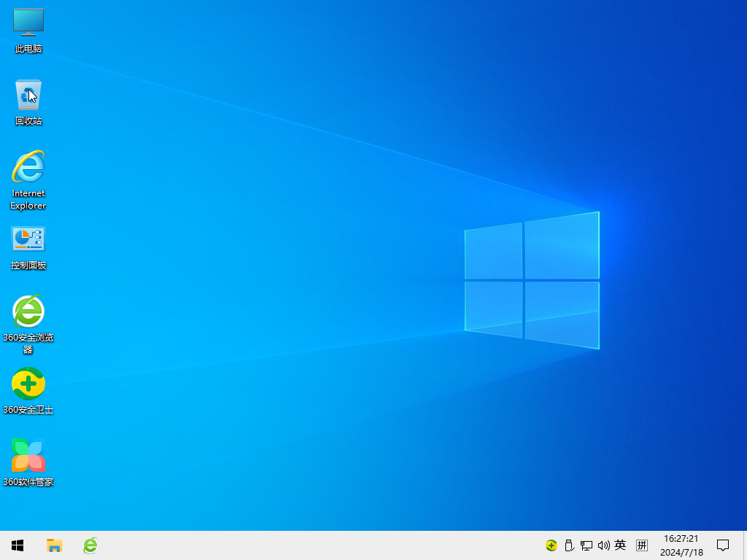The image size is (747, 560).
Task: Open File Explorer from the taskbar
Action: (54, 545)
